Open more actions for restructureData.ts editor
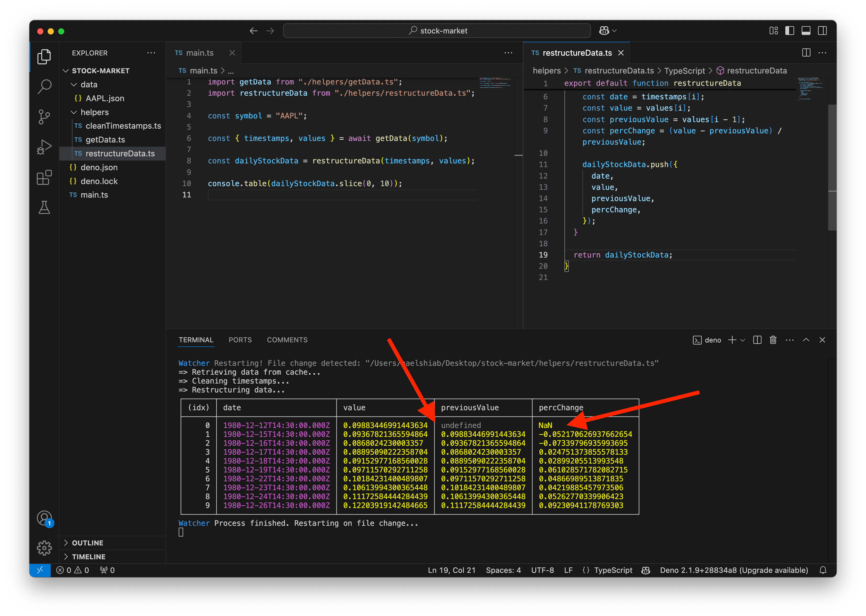The image size is (866, 616). (822, 53)
